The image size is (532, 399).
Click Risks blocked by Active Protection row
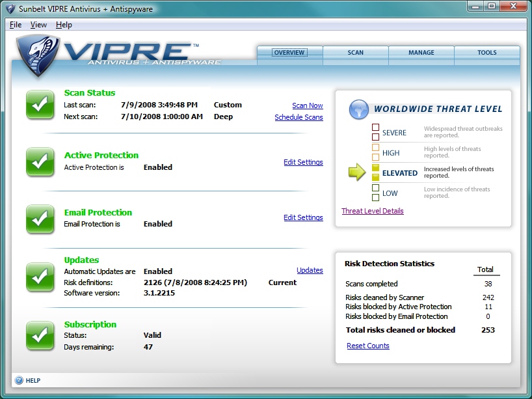pyautogui.click(x=419, y=307)
